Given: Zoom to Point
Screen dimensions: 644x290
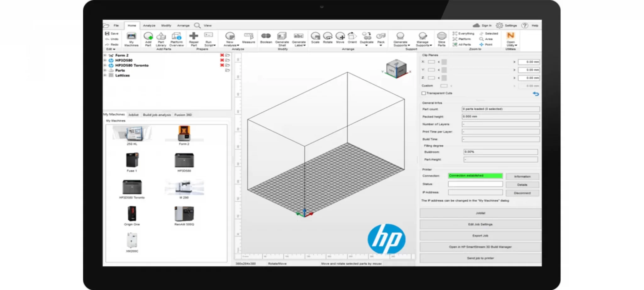Looking at the screenshot, I should pos(486,44).
